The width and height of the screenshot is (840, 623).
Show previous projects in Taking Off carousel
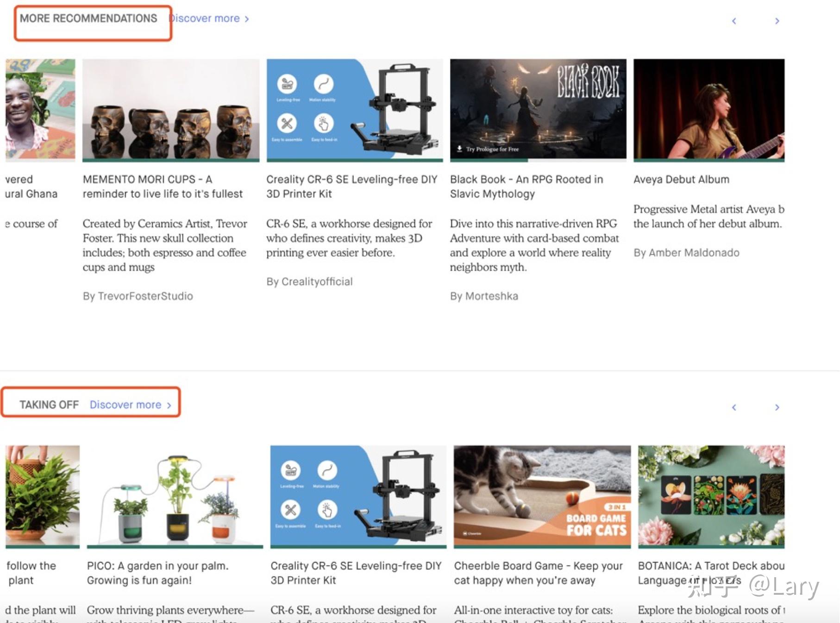point(734,407)
